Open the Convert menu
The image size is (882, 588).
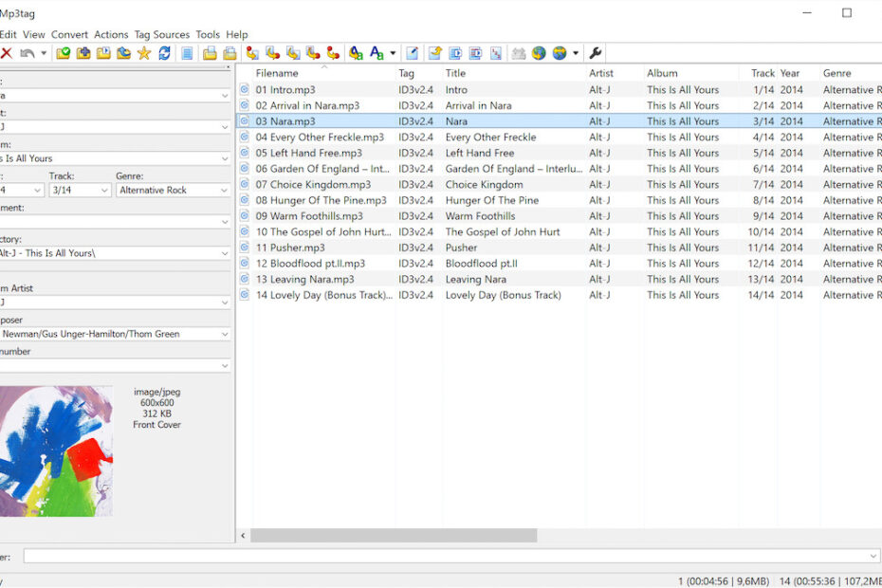pyautogui.click(x=69, y=35)
